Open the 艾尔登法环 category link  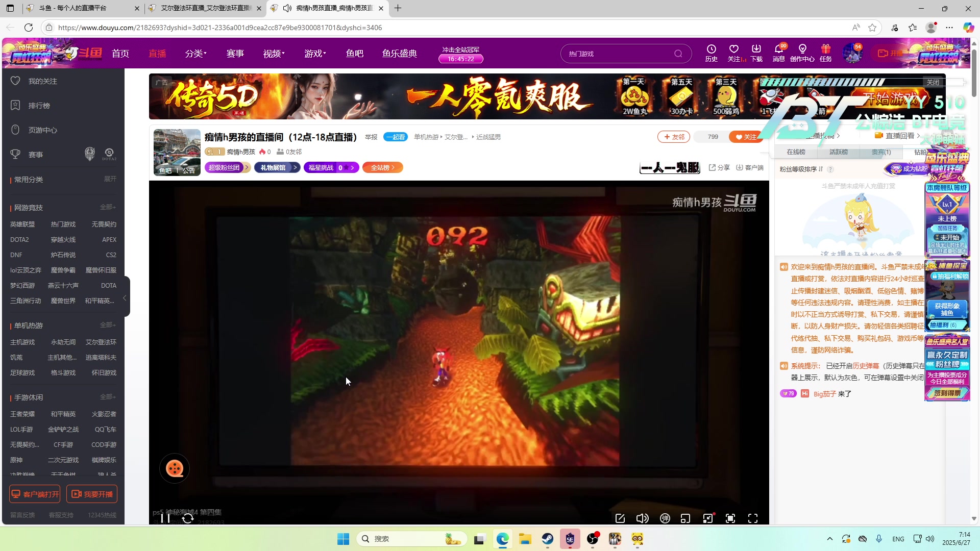(x=101, y=342)
